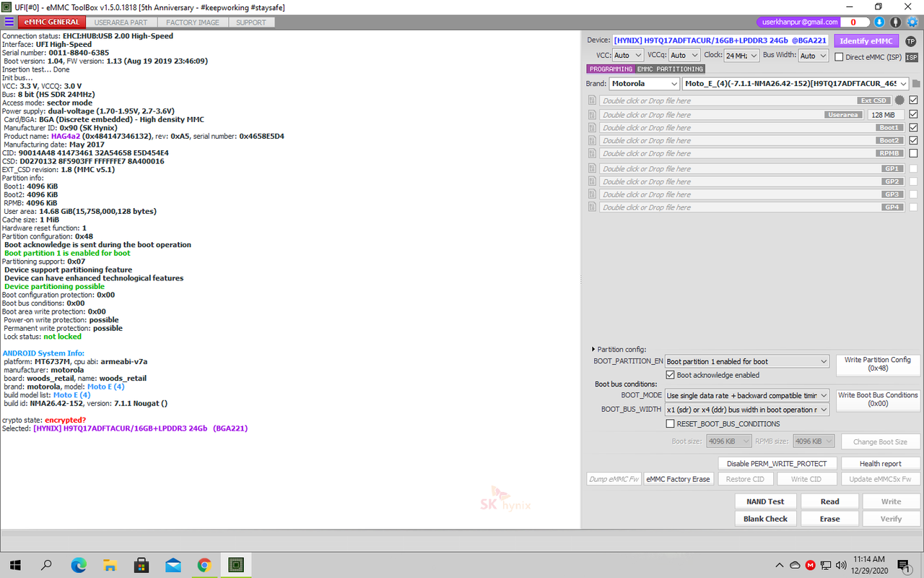Select the EMMC PARTITIONING sub-tab
Viewport: 924px width, 578px height.
click(x=670, y=69)
